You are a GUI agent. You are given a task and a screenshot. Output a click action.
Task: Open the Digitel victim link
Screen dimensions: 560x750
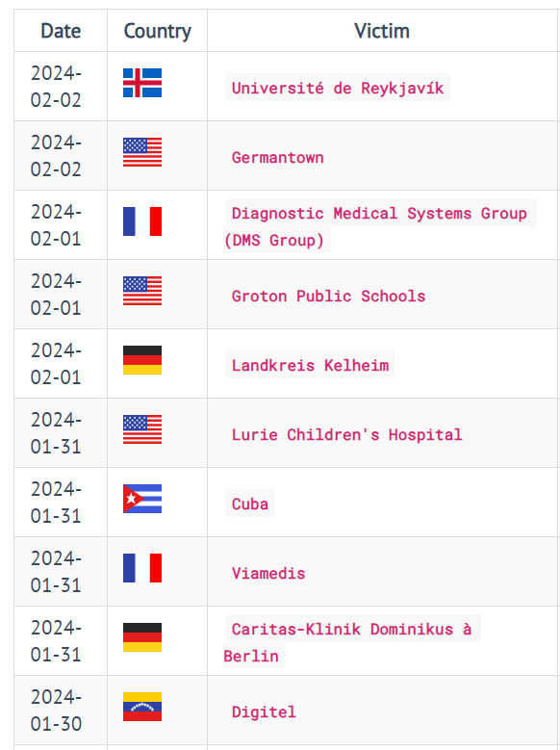[264, 711]
